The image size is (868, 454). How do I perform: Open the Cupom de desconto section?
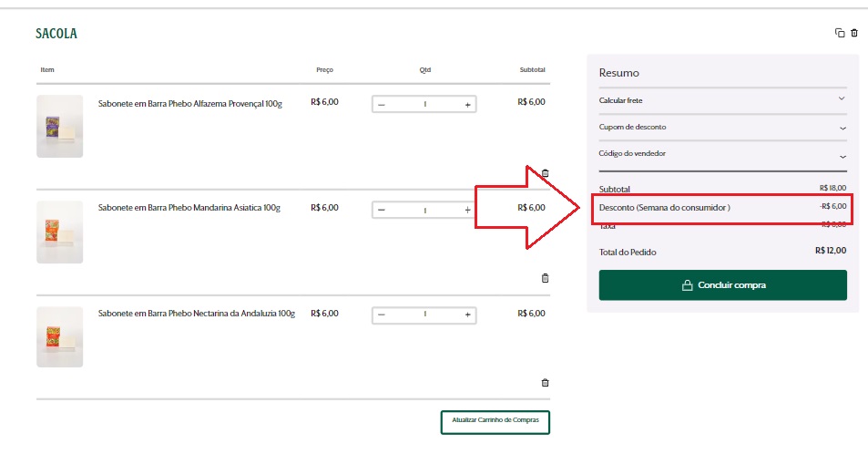point(722,127)
